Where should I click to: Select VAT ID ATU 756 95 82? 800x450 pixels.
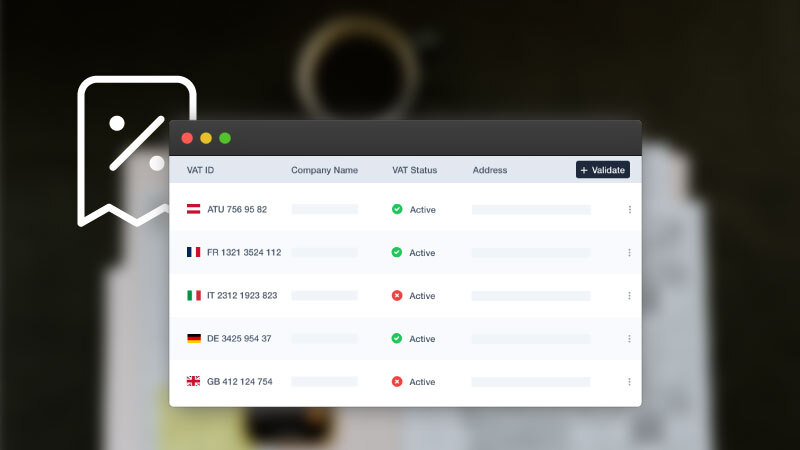[x=237, y=209]
